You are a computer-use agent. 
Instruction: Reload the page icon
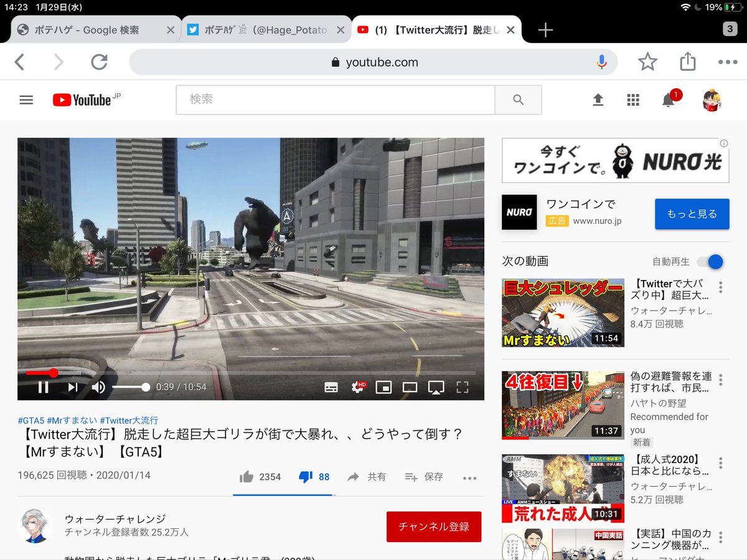click(99, 62)
